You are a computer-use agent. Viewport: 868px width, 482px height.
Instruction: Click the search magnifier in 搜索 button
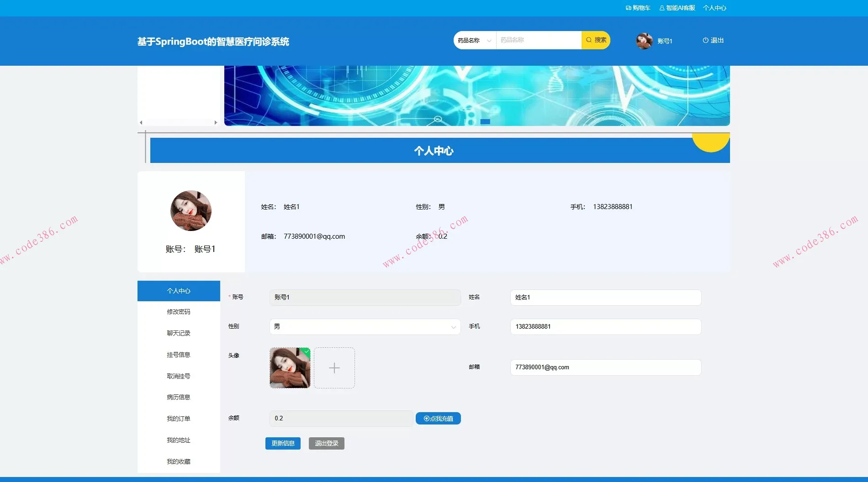click(589, 40)
